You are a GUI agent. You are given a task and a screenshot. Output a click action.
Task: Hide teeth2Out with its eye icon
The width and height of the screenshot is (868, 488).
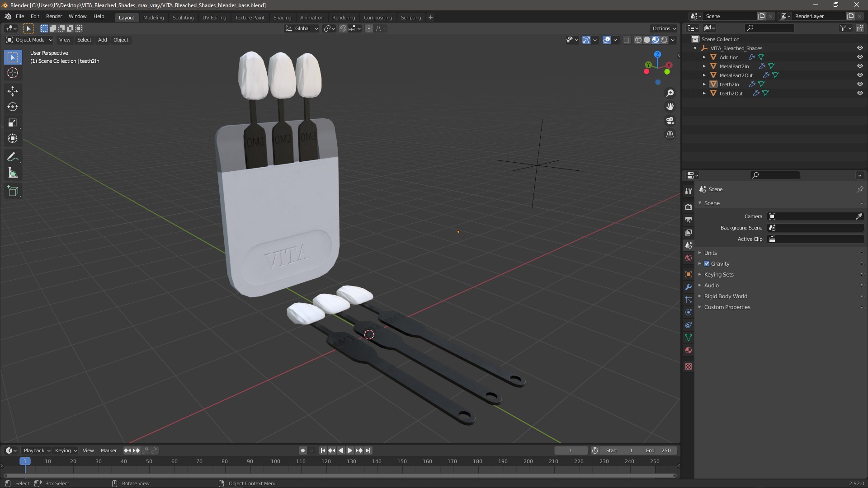860,93
